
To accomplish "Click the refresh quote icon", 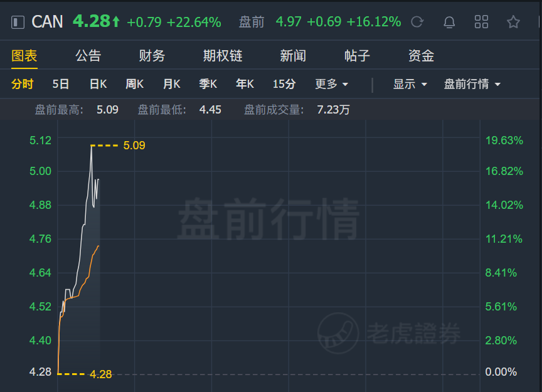I will (417, 22).
